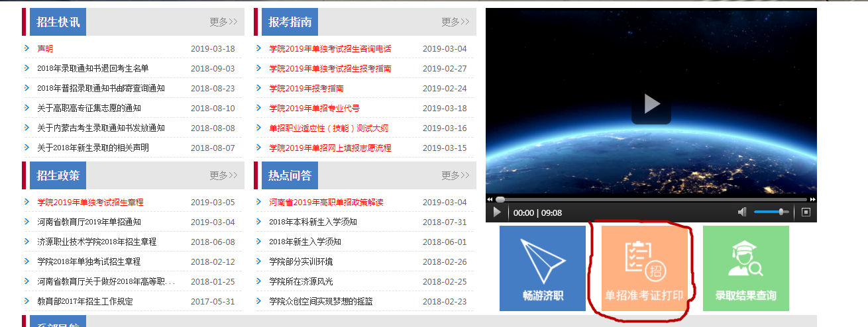
Task: Open 学院2019年单独考试招生章程
Action: 90,203
